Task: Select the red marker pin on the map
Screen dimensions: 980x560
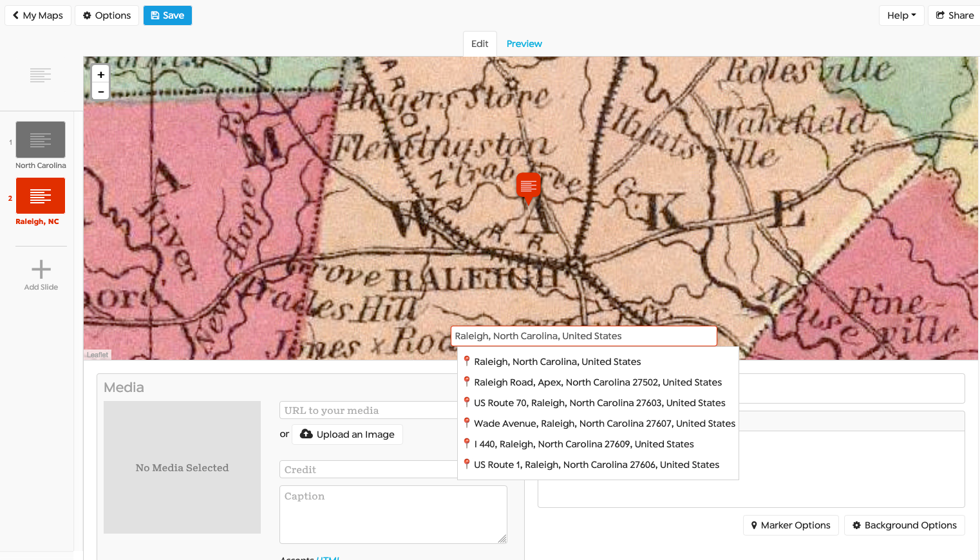Action: [528, 187]
